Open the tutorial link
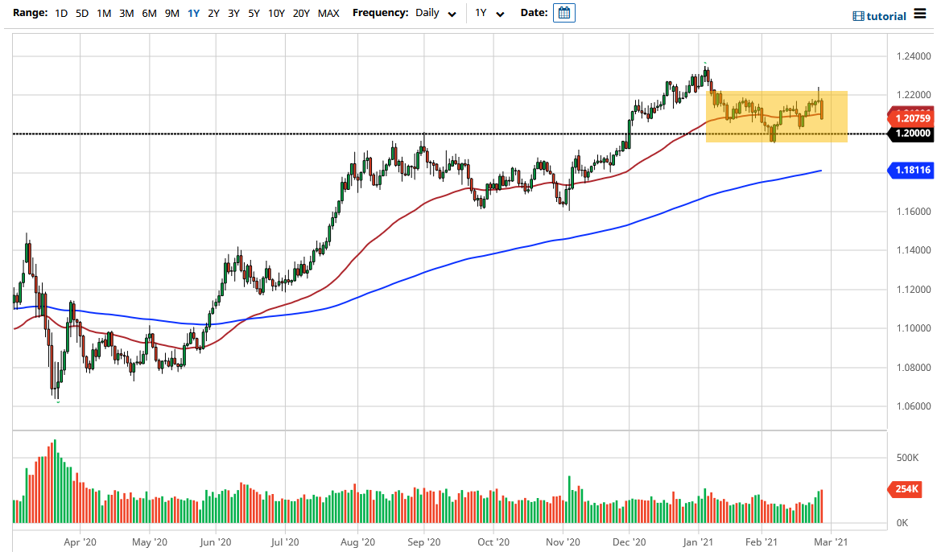Image resolution: width=937 pixels, height=560 pixels. (x=886, y=16)
